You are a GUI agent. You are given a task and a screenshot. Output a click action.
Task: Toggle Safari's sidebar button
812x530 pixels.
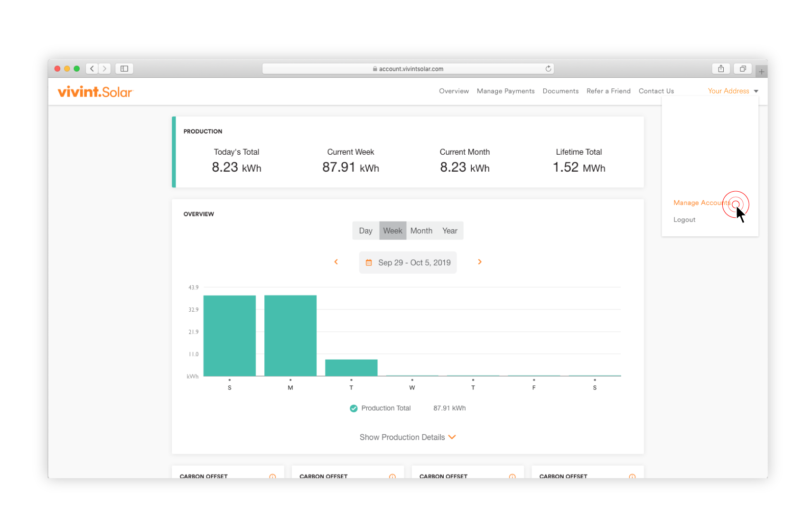click(x=124, y=69)
